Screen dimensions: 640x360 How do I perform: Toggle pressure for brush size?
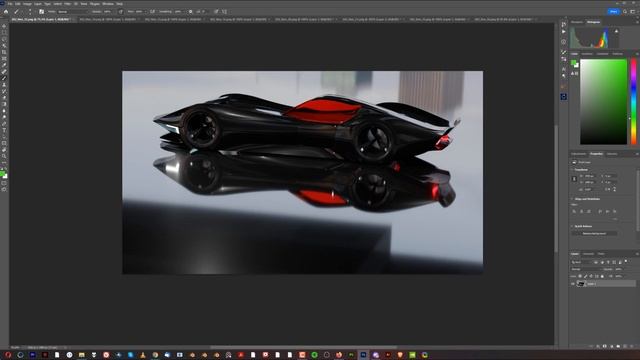(x=224, y=11)
